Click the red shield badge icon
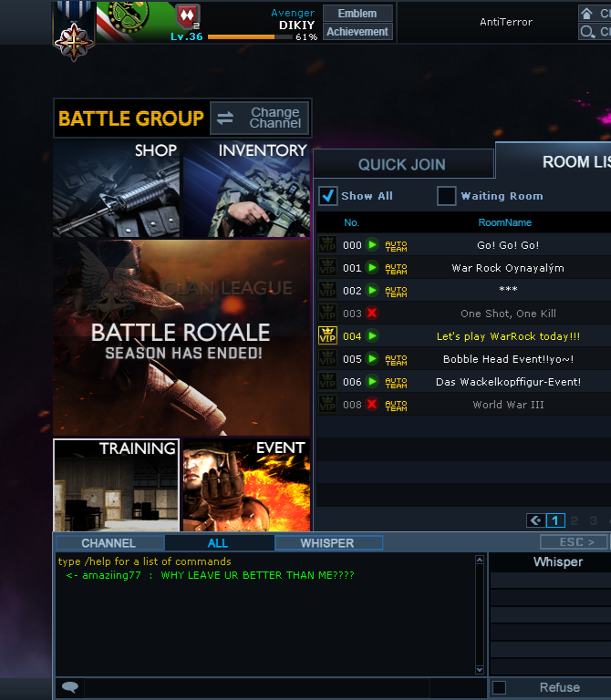Viewport: 611px width, 700px height. 188,16
